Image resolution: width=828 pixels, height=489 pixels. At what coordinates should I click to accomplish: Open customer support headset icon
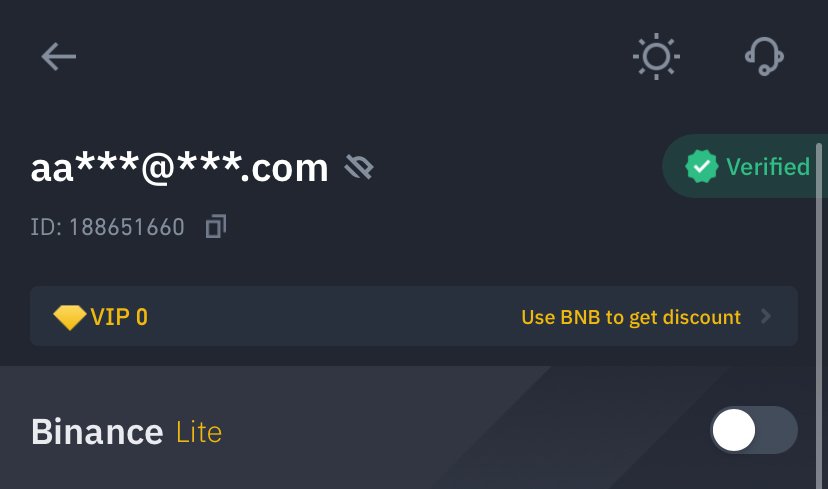764,57
